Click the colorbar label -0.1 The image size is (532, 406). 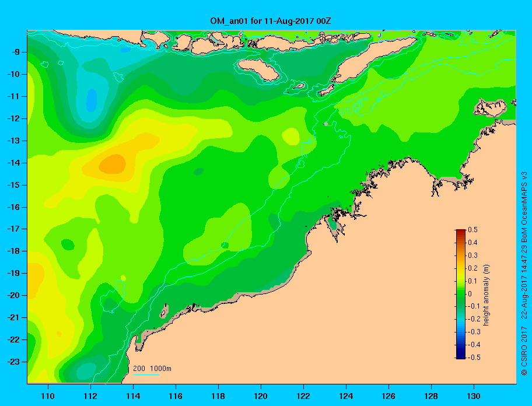[474, 306]
